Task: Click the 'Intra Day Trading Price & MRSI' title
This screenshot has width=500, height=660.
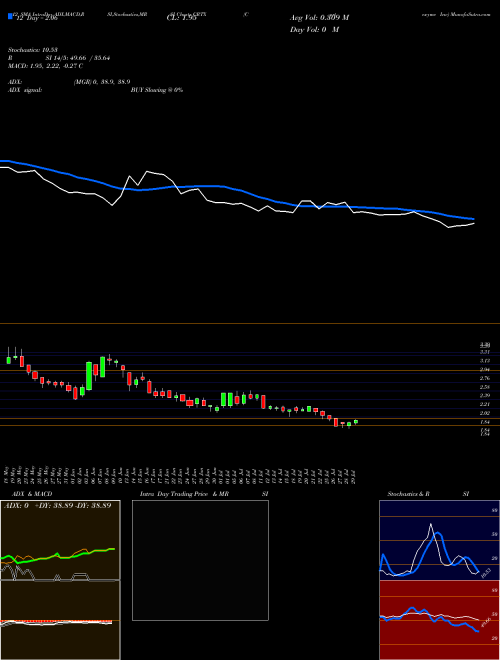Action: coord(204,494)
